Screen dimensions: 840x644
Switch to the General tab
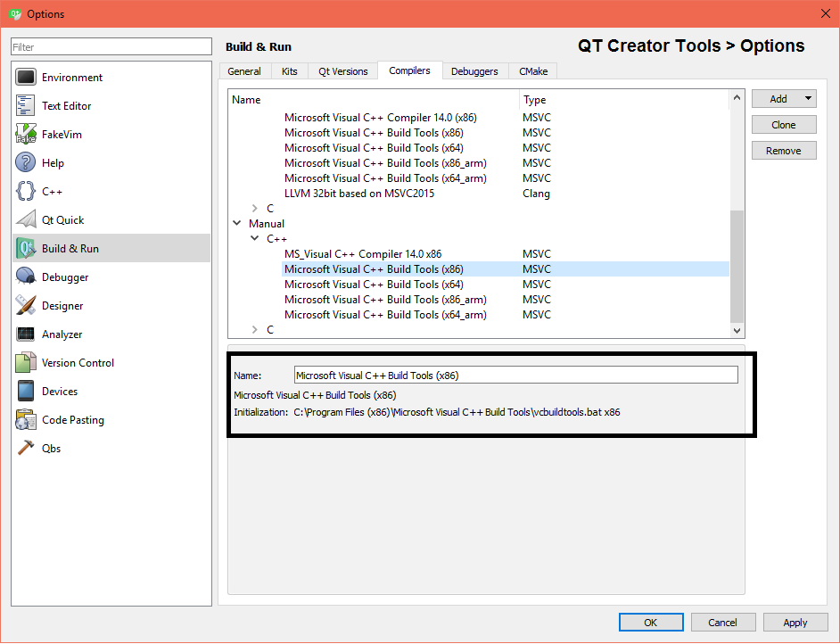click(244, 71)
